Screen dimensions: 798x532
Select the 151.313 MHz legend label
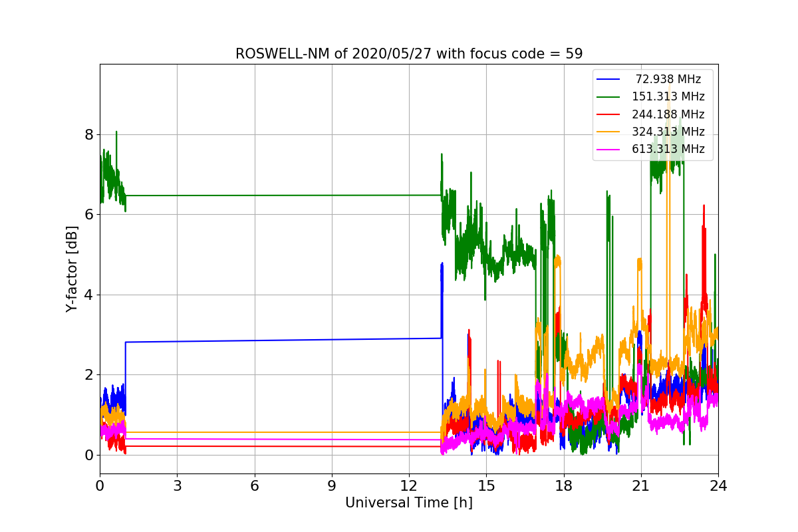pos(668,96)
